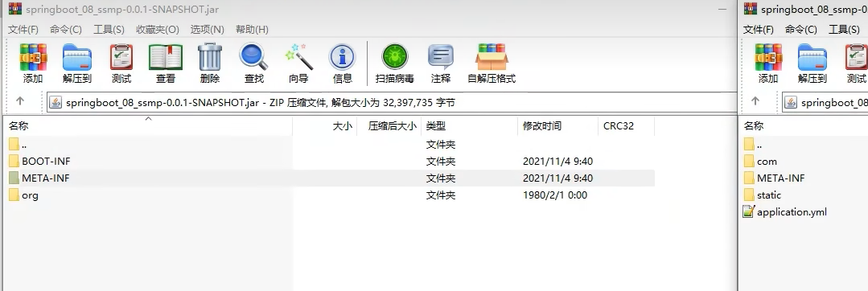
Task: Sort by 修改时间 column header
Action: 558,126
